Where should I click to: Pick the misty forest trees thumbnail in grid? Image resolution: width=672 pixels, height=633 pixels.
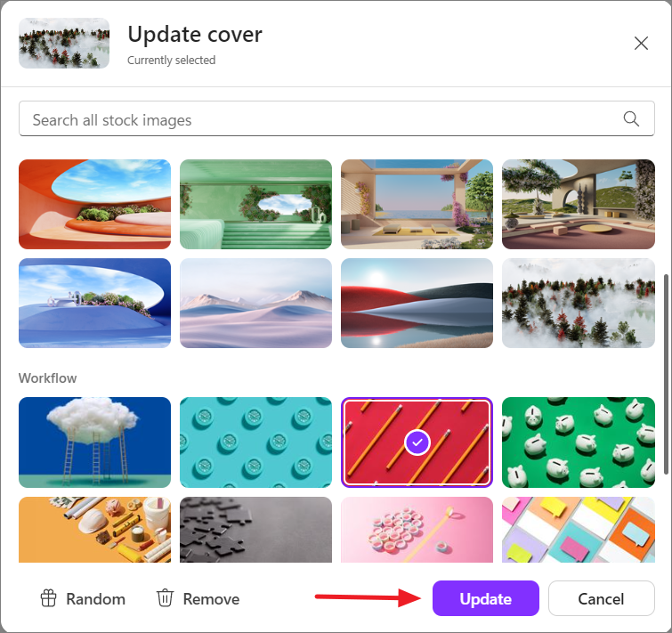579,303
